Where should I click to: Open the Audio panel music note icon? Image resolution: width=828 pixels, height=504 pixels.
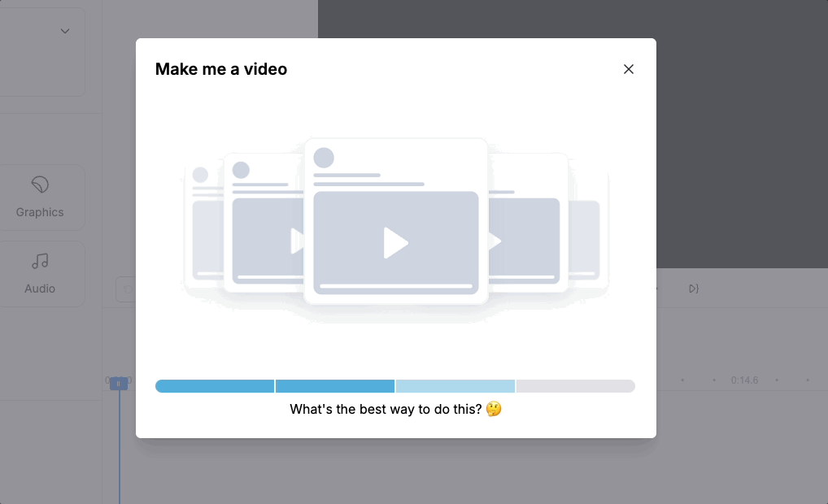tap(40, 261)
